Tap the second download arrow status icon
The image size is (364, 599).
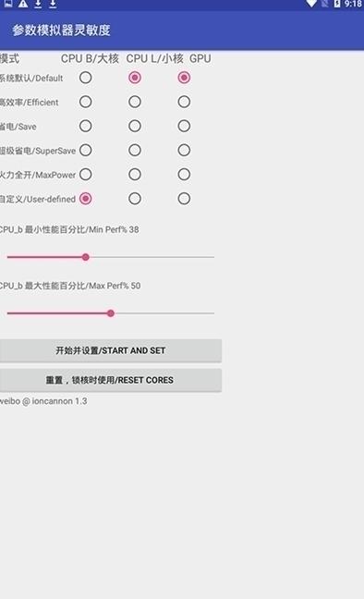53,4
